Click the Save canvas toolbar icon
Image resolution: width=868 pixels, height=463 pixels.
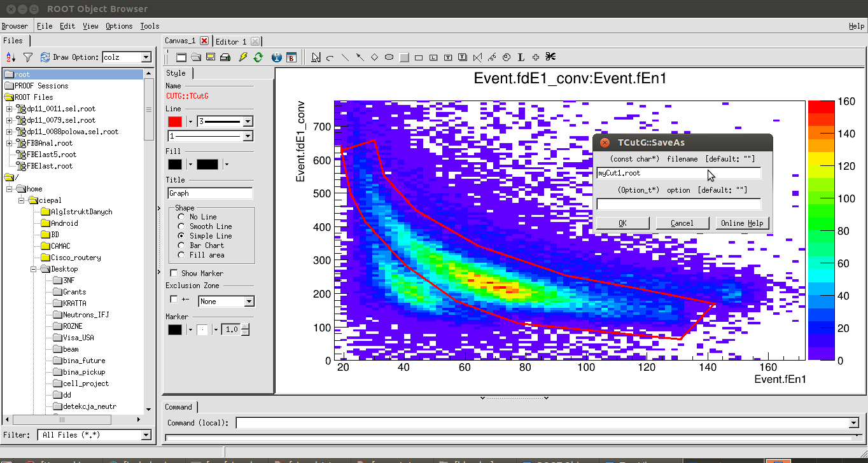pyautogui.click(x=211, y=57)
